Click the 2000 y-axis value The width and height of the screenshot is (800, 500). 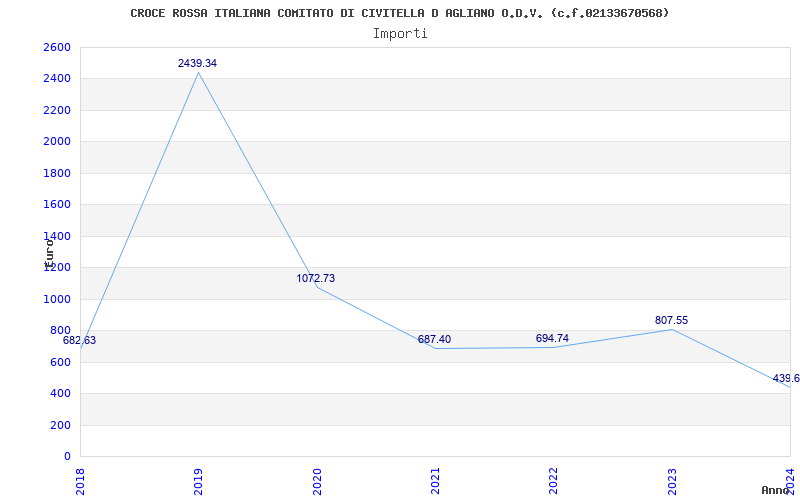coord(57,142)
